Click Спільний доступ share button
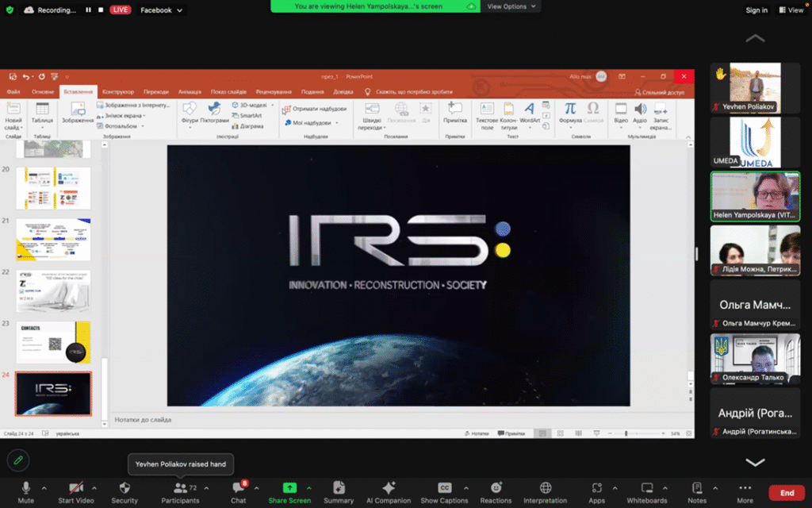This screenshot has height=508, width=812. tap(659, 92)
